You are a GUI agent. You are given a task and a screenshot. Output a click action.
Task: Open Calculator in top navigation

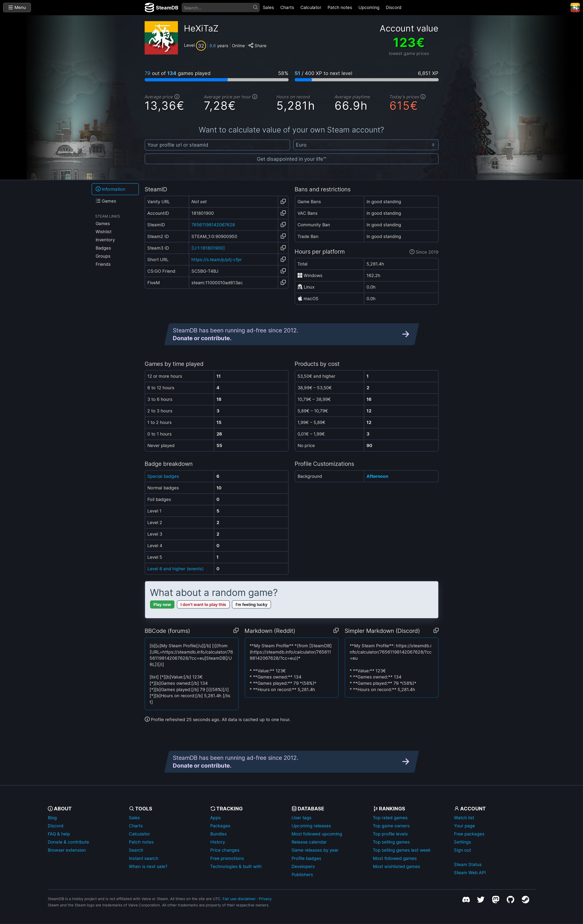pos(311,7)
